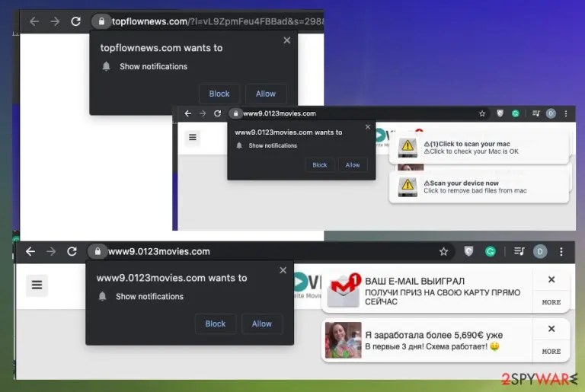Click back arrow in topflownews.com window
The image size is (585, 392).
pyautogui.click(x=34, y=21)
